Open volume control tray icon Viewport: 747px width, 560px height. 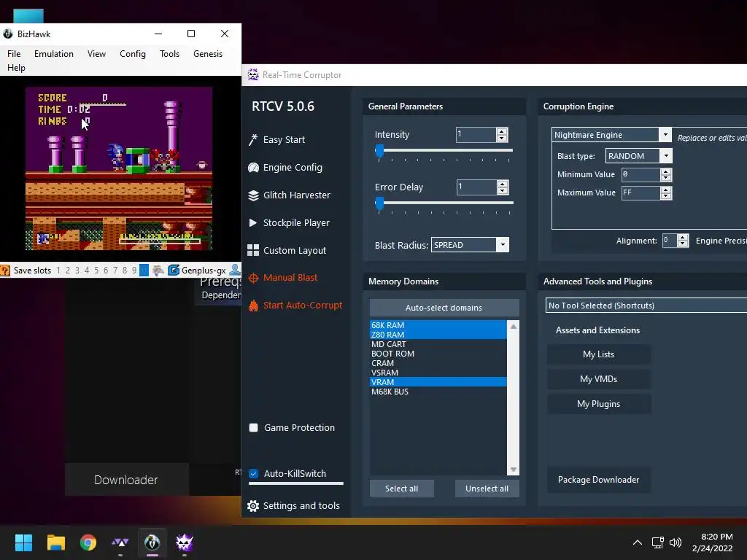[676, 542]
